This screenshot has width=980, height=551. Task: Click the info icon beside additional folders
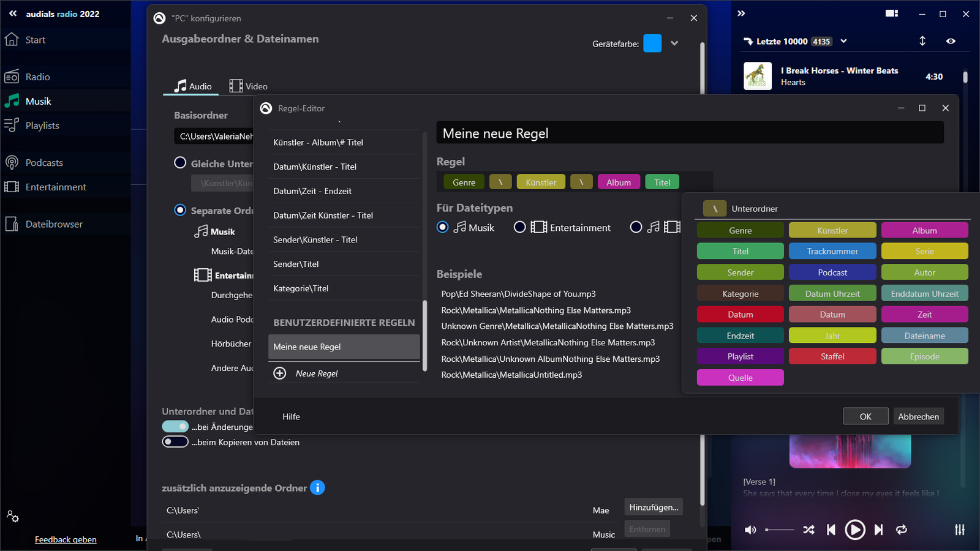click(317, 487)
